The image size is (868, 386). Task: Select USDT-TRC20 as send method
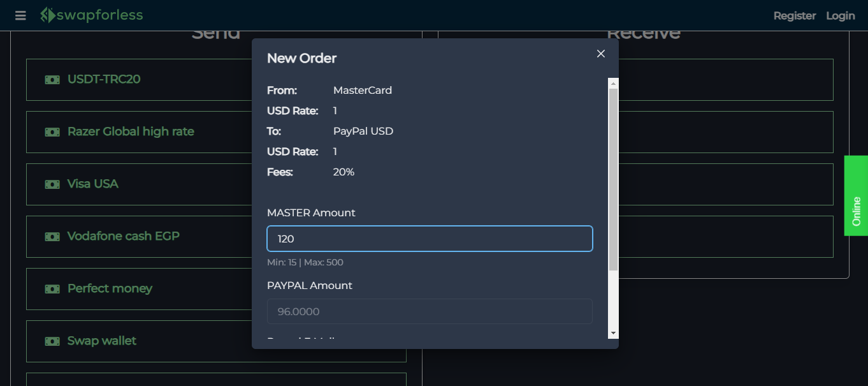click(x=104, y=79)
